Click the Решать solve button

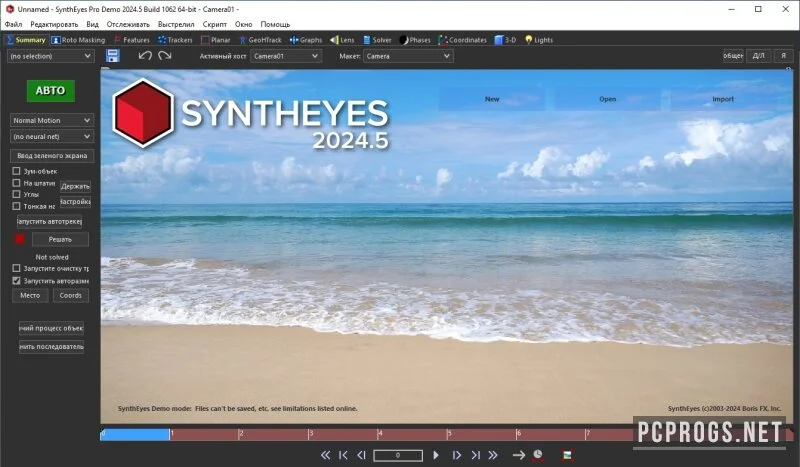[x=60, y=239]
